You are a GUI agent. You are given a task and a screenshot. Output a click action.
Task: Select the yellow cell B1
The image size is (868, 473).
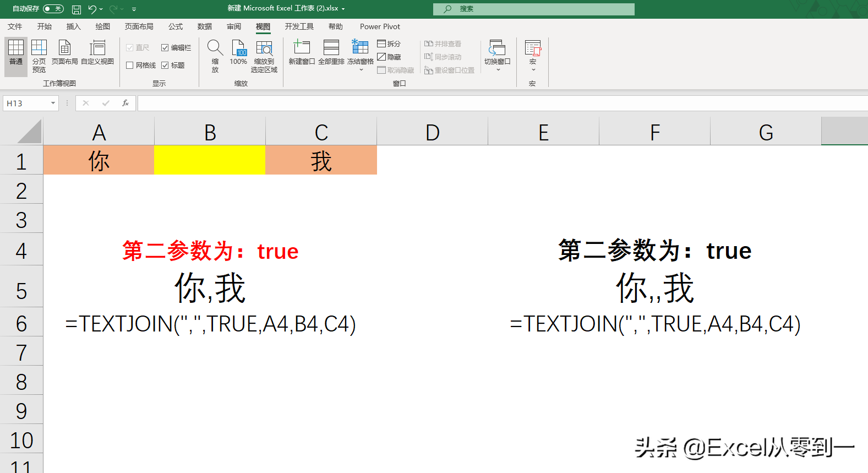pyautogui.click(x=210, y=160)
